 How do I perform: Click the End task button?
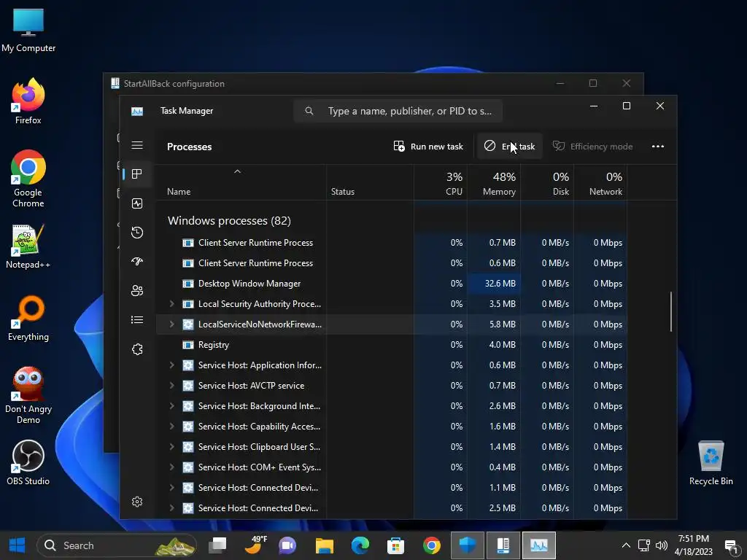coord(510,146)
